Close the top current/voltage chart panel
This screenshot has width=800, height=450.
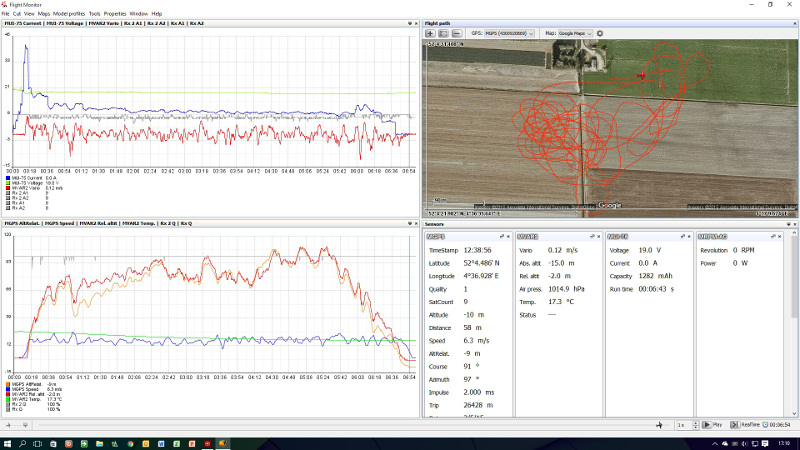(416, 23)
